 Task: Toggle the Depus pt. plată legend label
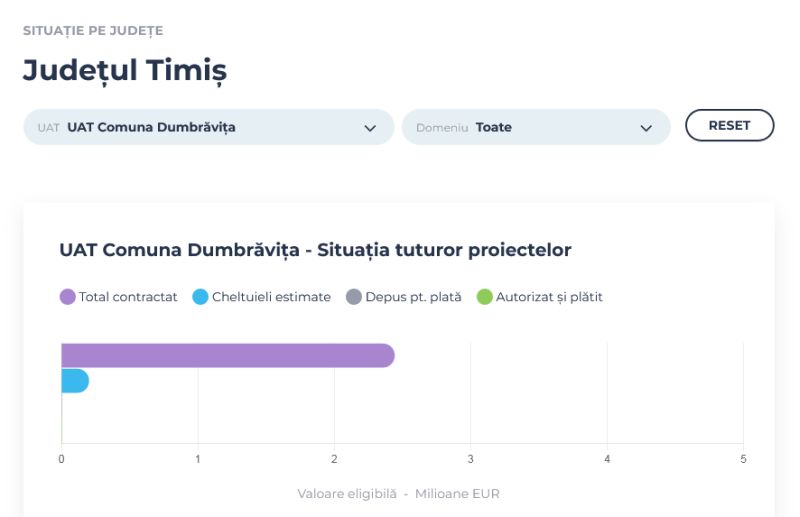pos(413,297)
